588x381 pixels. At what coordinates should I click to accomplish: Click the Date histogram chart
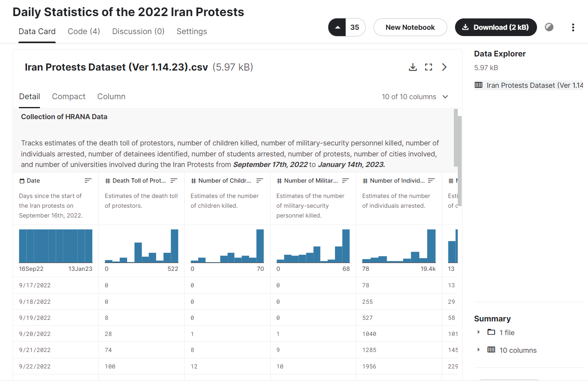point(56,246)
